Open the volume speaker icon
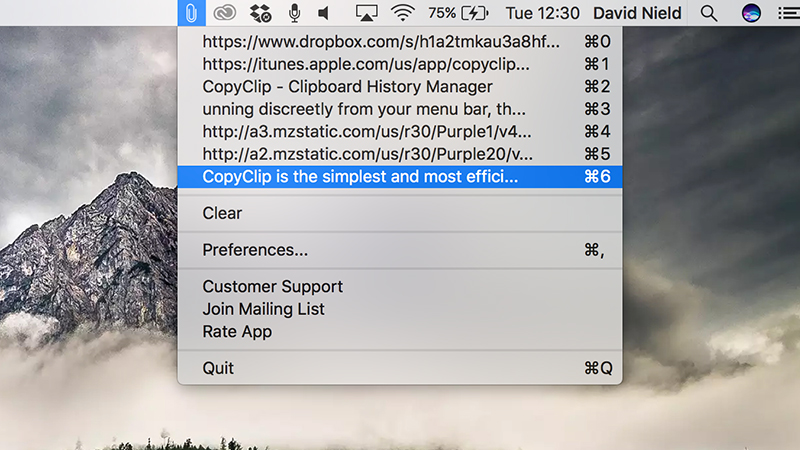800x450 pixels. click(x=323, y=13)
